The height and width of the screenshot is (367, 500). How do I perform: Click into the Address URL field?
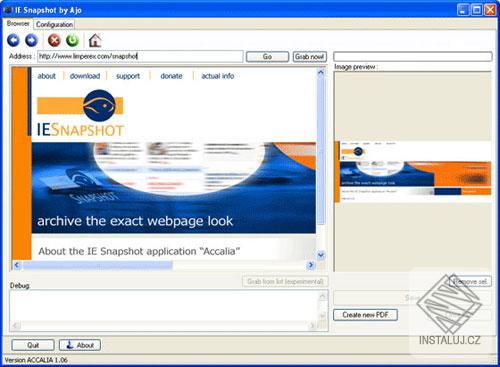coord(140,56)
